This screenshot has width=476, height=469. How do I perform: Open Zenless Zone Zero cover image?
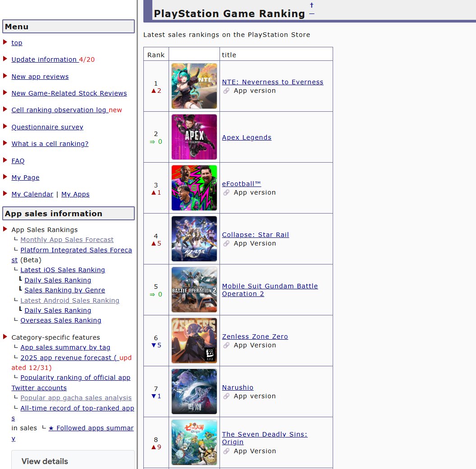[194, 341]
